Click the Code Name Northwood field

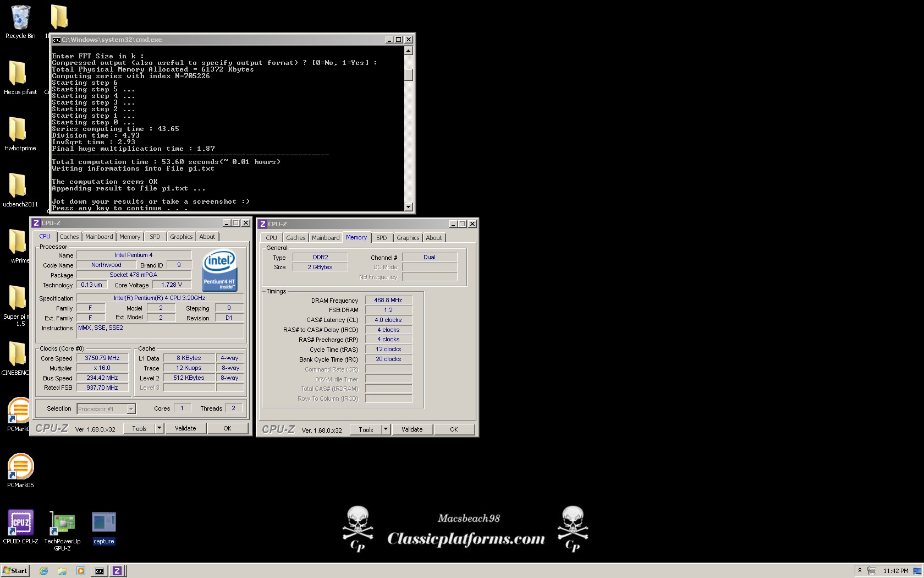[107, 265]
